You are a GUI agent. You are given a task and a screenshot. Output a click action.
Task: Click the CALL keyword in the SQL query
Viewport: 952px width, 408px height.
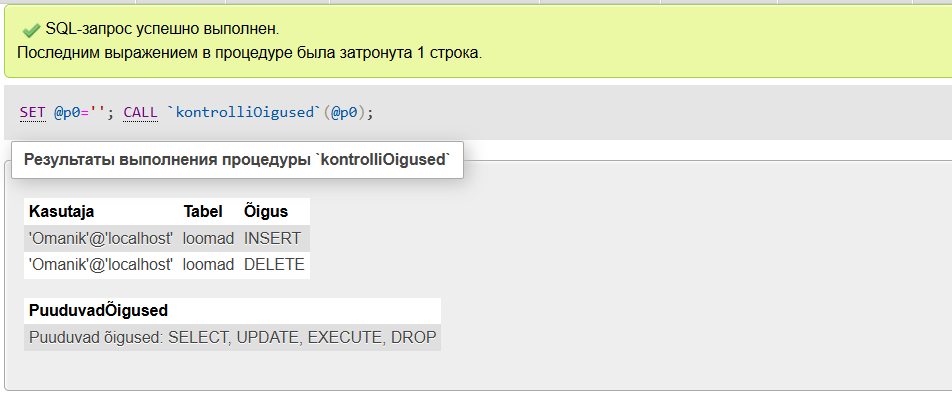pos(141,113)
